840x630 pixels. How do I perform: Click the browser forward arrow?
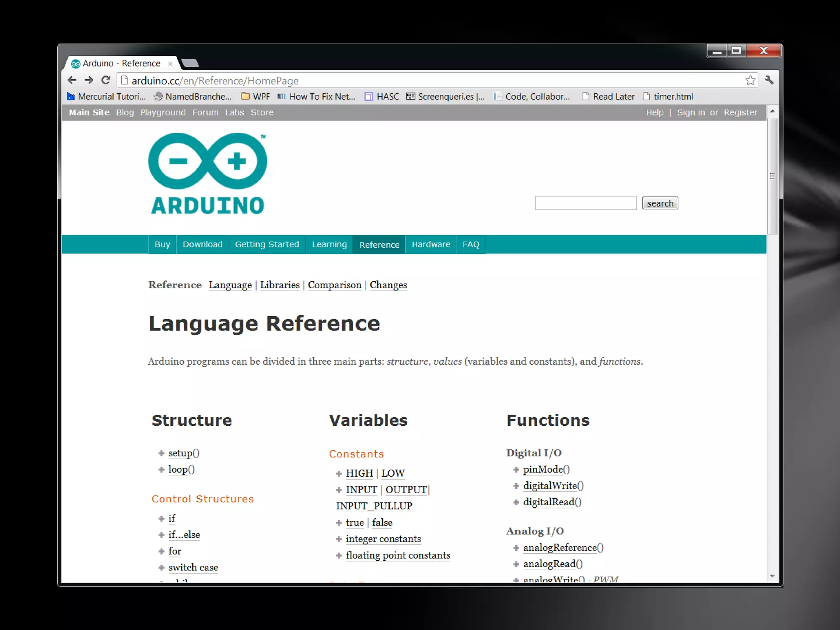[x=89, y=80]
